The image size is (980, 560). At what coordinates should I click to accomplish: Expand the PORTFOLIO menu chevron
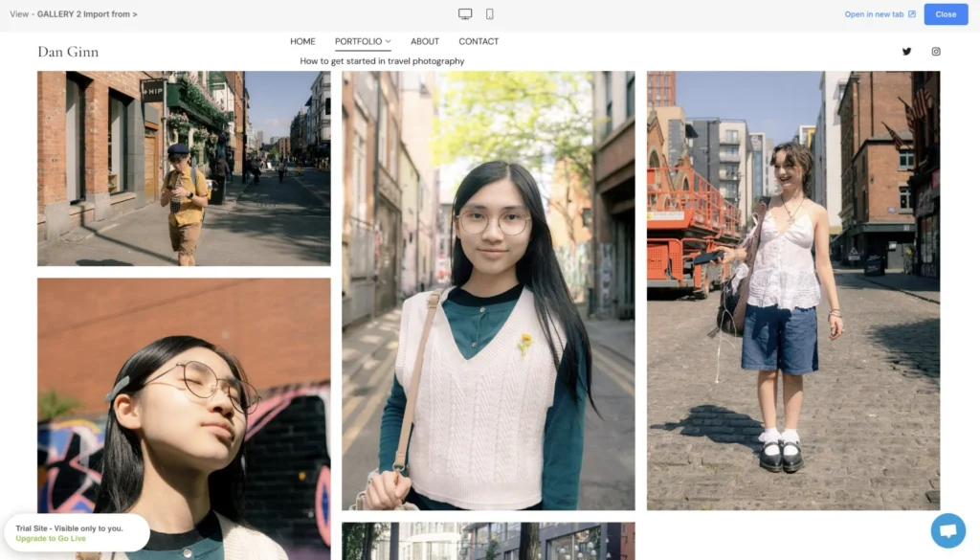point(388,42)
